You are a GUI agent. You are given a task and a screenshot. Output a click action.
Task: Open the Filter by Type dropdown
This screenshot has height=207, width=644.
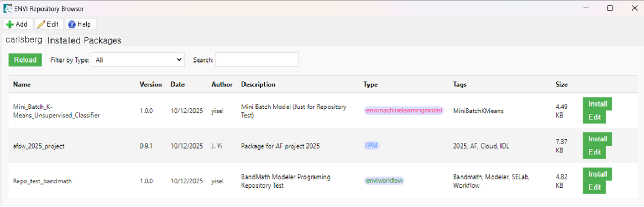(138, 60)
